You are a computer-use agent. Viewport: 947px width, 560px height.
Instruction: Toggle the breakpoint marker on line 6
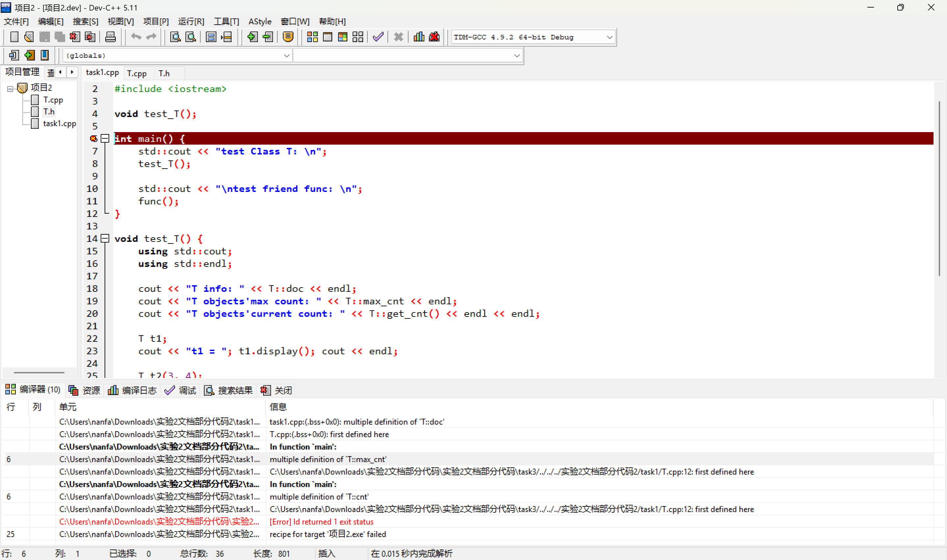point(94,139)
